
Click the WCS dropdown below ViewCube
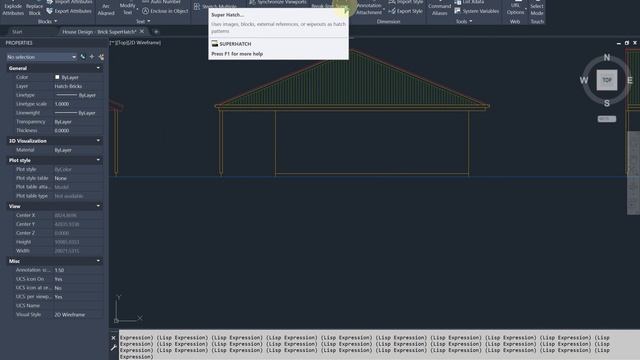click(x=607, y=119)
